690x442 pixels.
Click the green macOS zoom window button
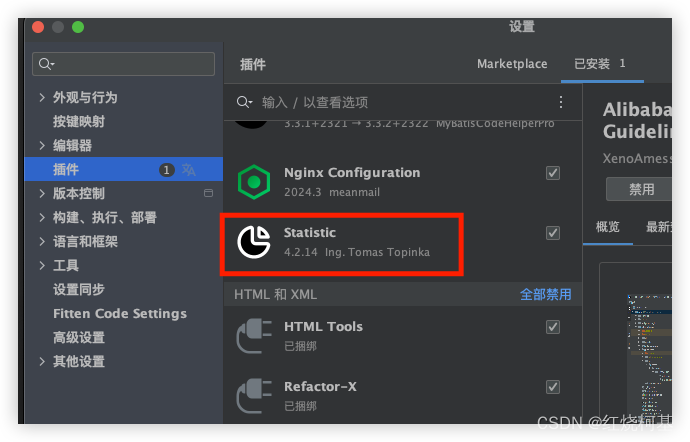click(78, 27)
